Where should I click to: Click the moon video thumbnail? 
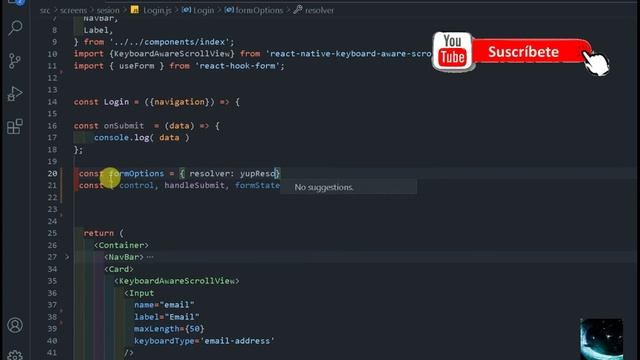click(x=601, y=339)
